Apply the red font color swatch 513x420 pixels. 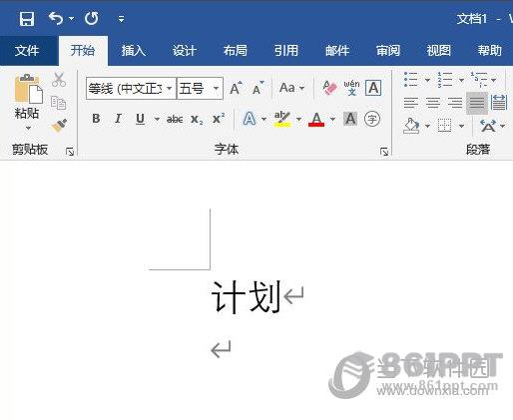click(x=316, y=119)
